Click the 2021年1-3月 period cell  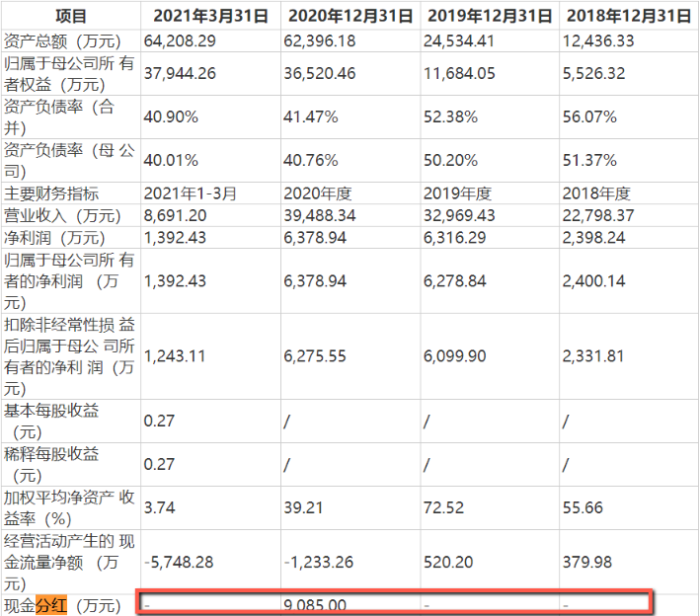click(191, 193)
